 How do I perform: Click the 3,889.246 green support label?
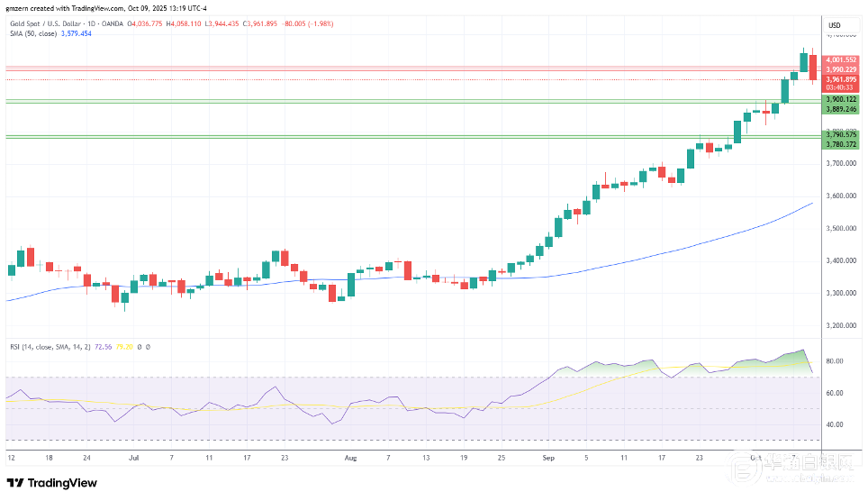(842, 108)
